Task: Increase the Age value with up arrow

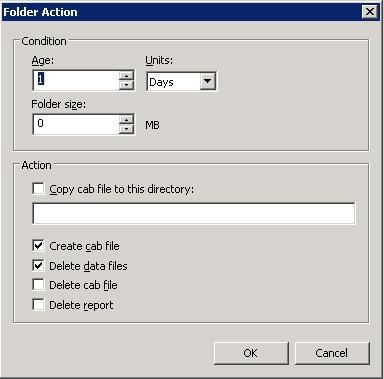Action: (126, 75)
